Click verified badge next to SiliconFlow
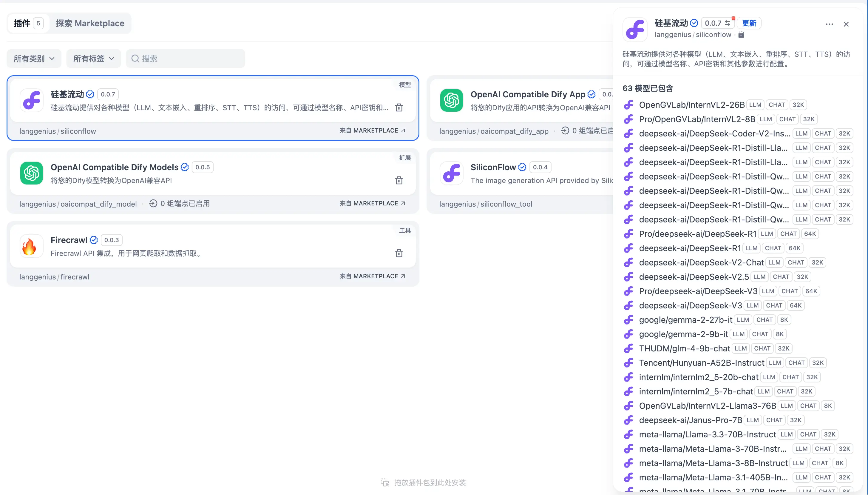868x495 pixels. (522, 167)
